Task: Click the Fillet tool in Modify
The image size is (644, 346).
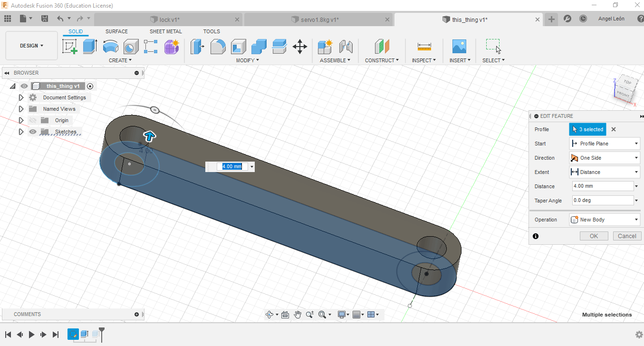Action: (x=218, y=47)
